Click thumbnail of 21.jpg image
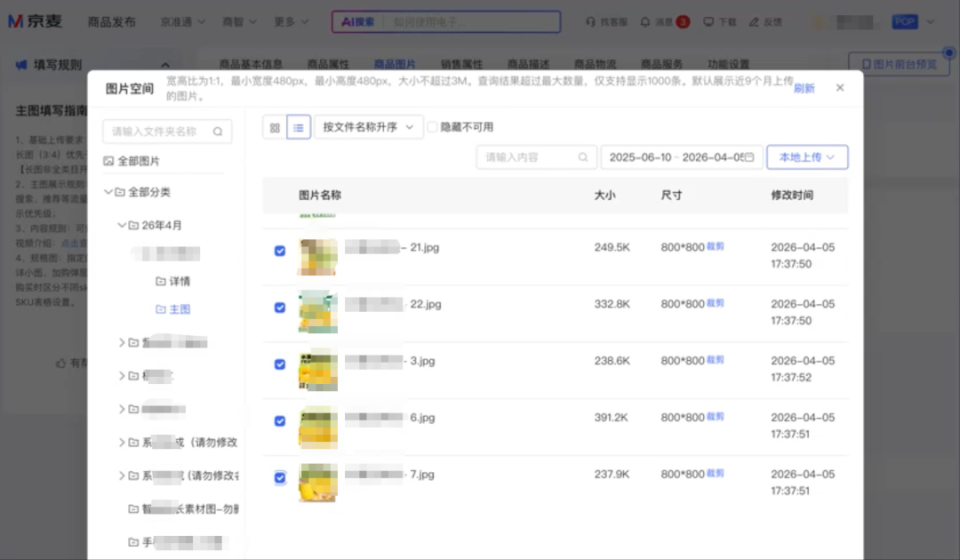The height and width of the screenshot is (560, 960). pos(318,257)
